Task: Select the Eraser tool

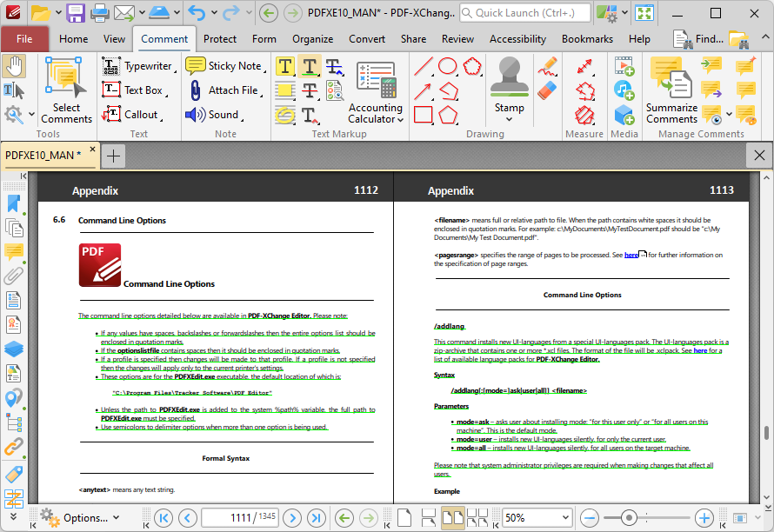Action: point(547,90)
